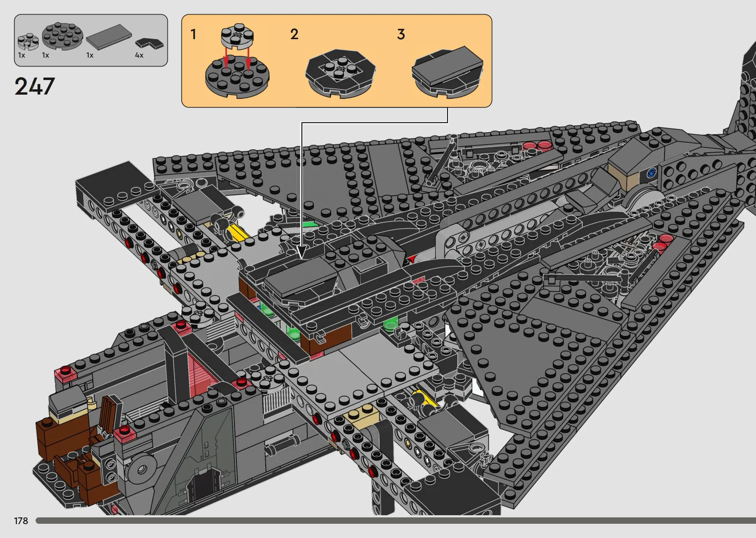Click the '1x' count under the small round plate
Screen dimensions: 756x538
click(22, 55)
